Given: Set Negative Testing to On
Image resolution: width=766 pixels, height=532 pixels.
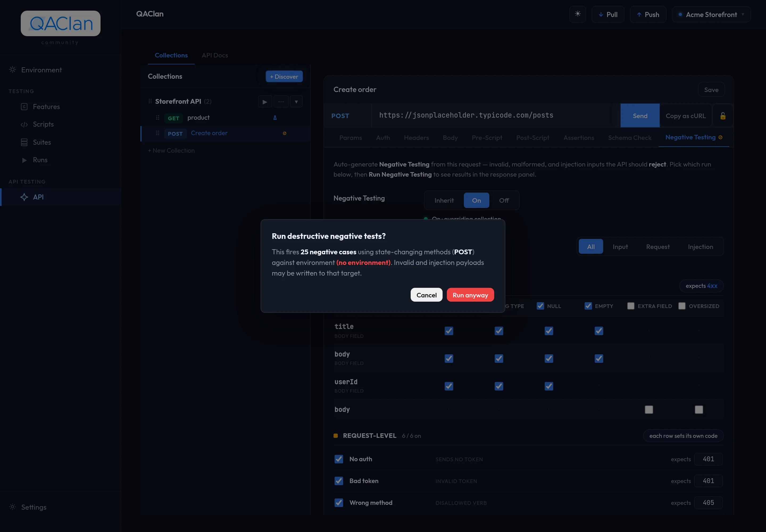Looking at the screenshot, I should pos(476,200).
